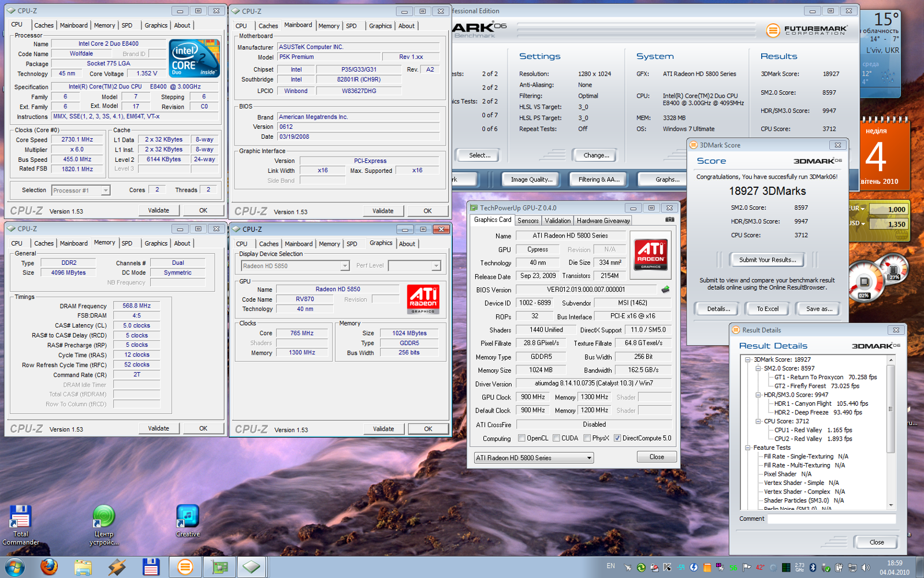Collapse the HDR/SM3.0 Score: 9947 node

point(758,395)
